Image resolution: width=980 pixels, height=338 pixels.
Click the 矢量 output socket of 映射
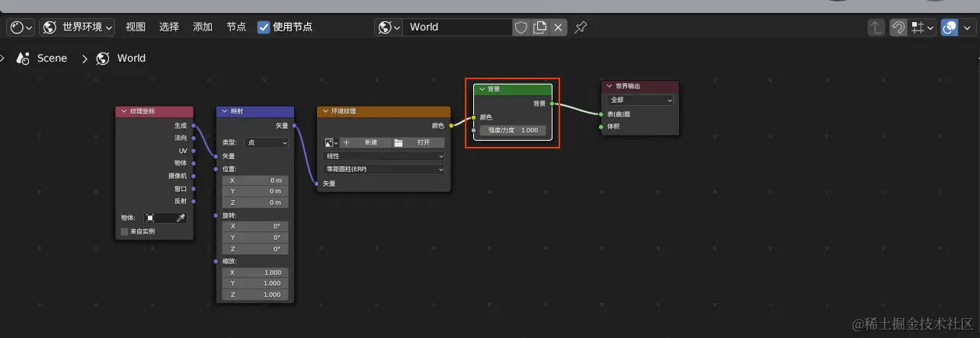294,126
